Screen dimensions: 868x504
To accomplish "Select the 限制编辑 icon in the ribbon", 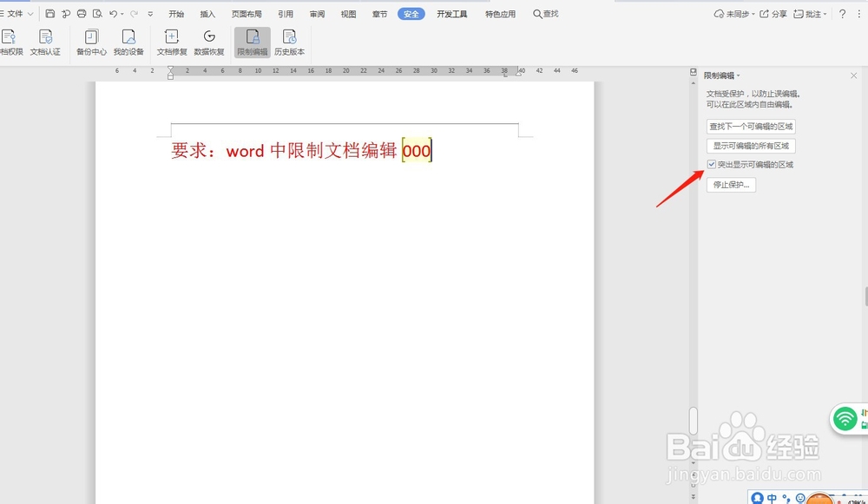I will point(253,42).
